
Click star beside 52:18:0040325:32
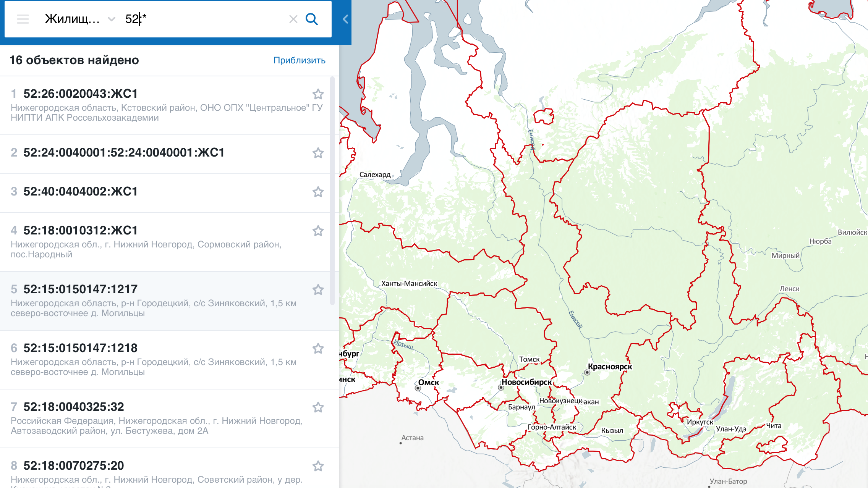coord(318,407)
